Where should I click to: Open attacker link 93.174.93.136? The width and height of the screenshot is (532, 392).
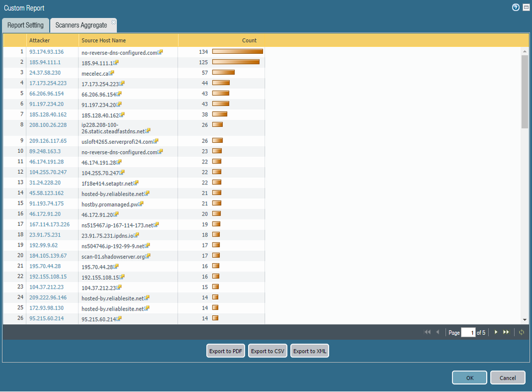[x=46, y=52]
